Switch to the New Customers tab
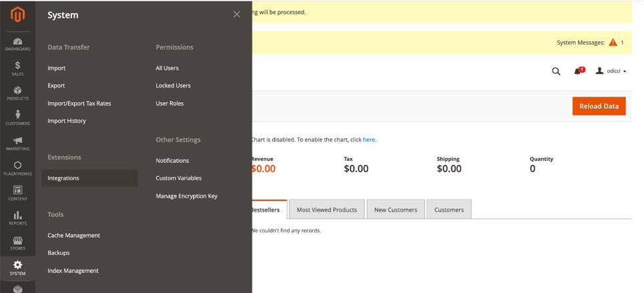644x293 pixels. pos(395,210)
